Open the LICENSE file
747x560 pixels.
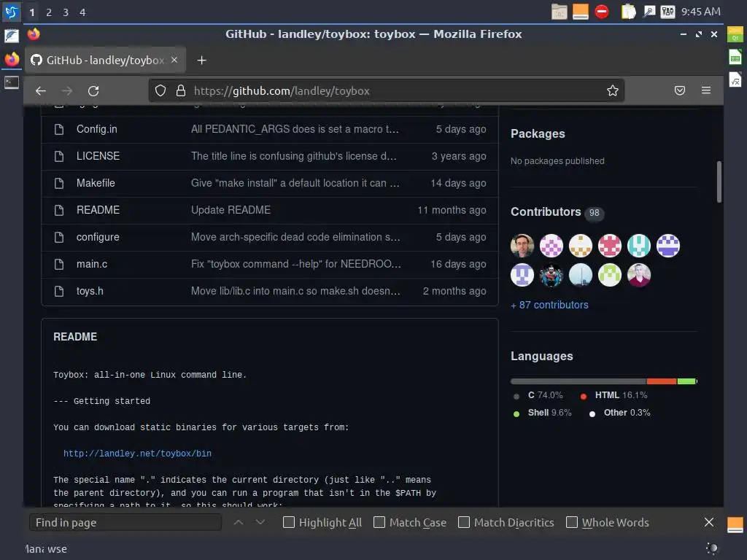click(x=98, y=156)
